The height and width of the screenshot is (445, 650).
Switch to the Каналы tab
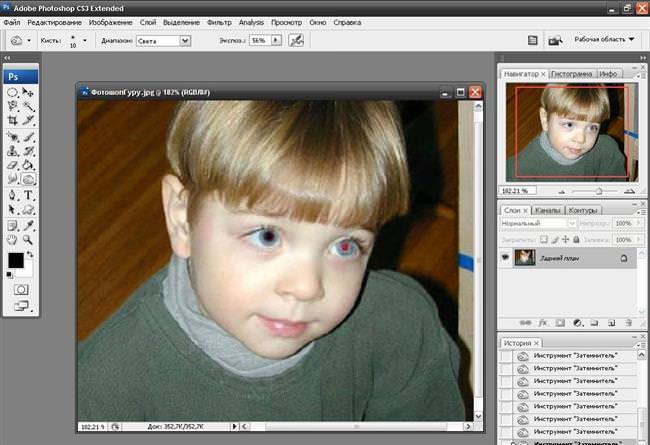pos(548,210)
